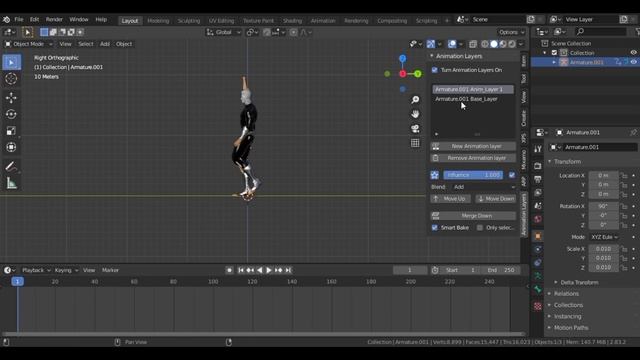Adjust the Influence slider
Viewport: 640px width, 360px height.
pyautogui.click(x=473, y=175)
